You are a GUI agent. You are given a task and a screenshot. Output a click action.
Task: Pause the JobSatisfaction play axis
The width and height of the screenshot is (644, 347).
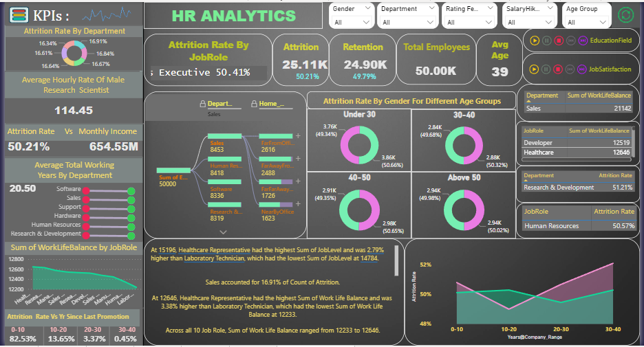pyautogui.click(x=546, y=69)
